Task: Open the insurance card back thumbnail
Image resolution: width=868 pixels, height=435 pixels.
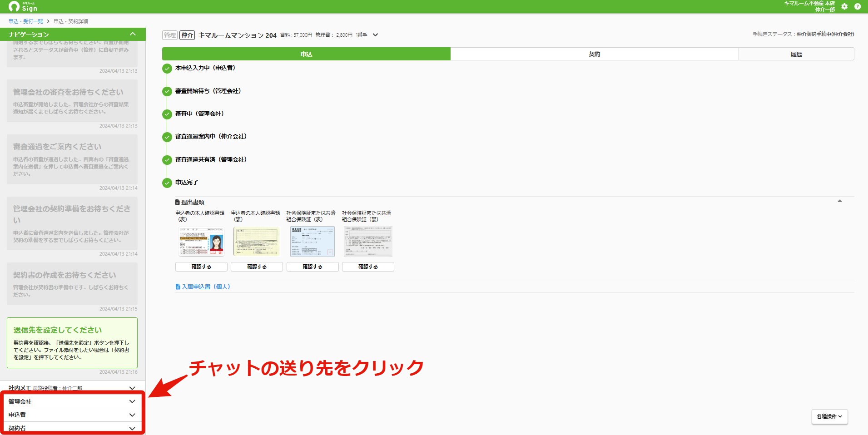Action: click(368, 242)
